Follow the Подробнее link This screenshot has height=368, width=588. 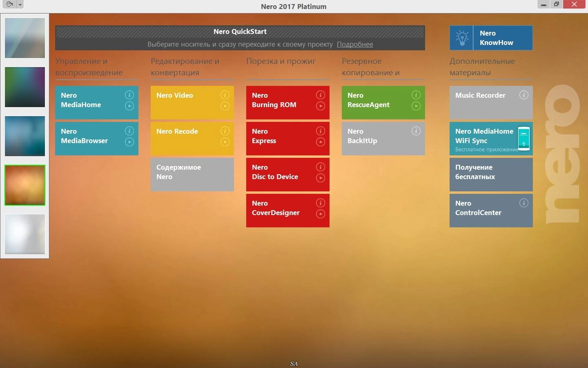355,44
